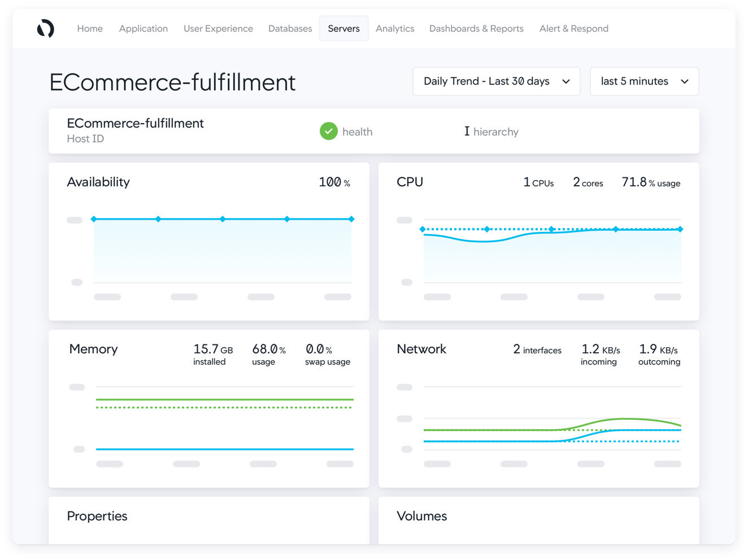748x560 pixels.
Task: Click the green line in the Memory chart
Action: 225,400
